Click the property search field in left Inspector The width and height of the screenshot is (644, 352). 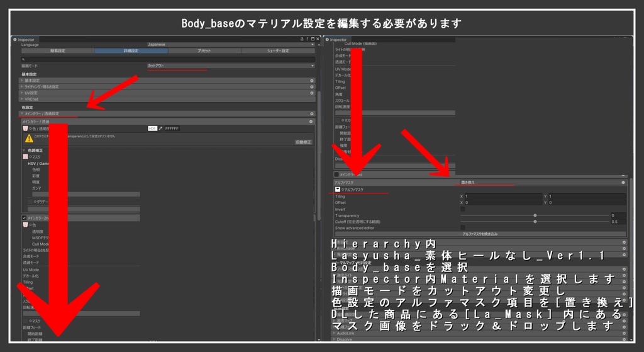pos(169,59)
